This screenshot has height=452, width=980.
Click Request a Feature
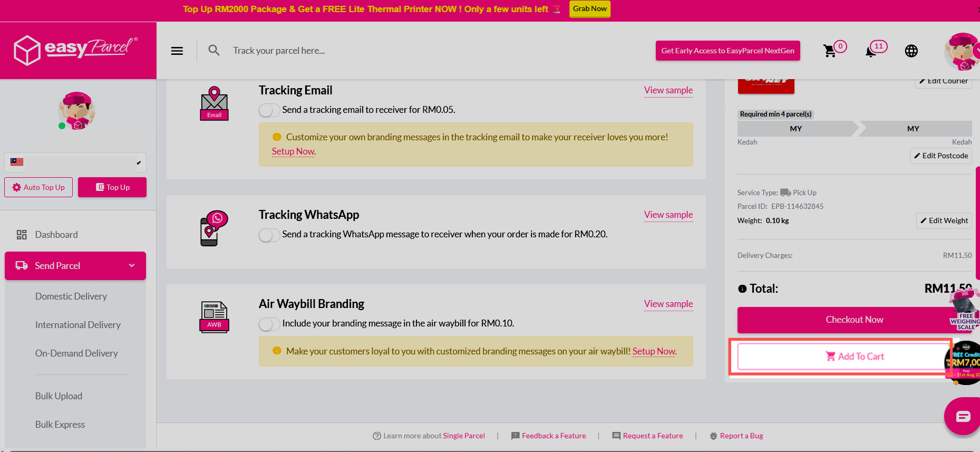(x=647, y=436)
